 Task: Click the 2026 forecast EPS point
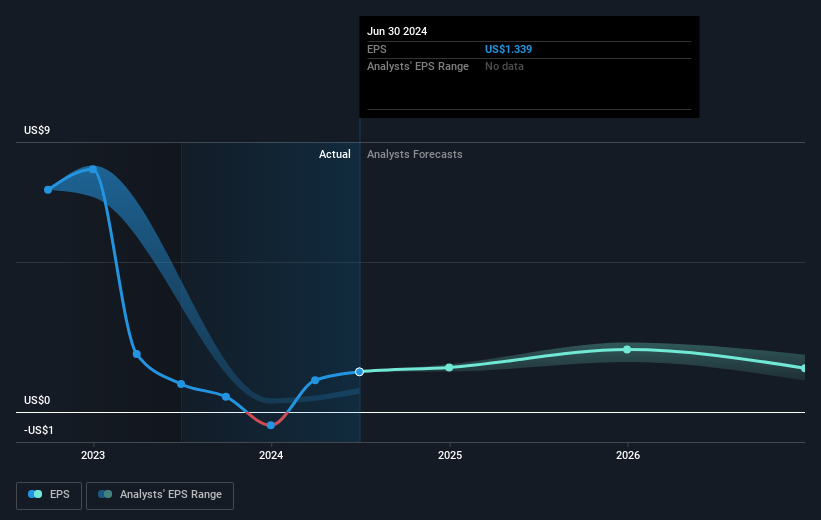(627, 349)
